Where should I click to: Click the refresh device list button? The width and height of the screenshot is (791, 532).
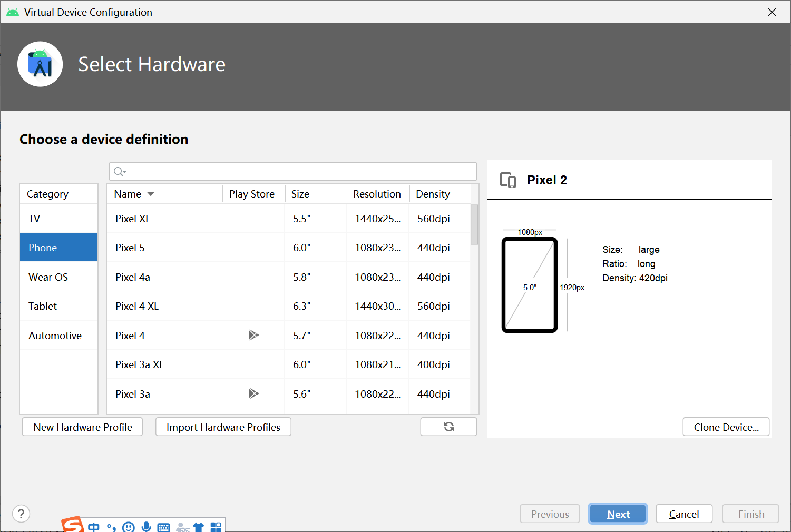[448, 427]
